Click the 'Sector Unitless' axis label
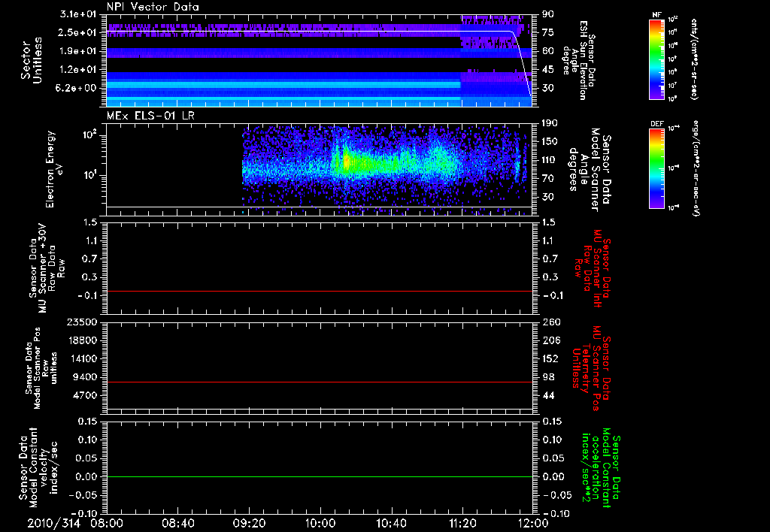Image resolution: width=770 pixels, height=532 pixels. pyautogui.click(x=32, y=60)
